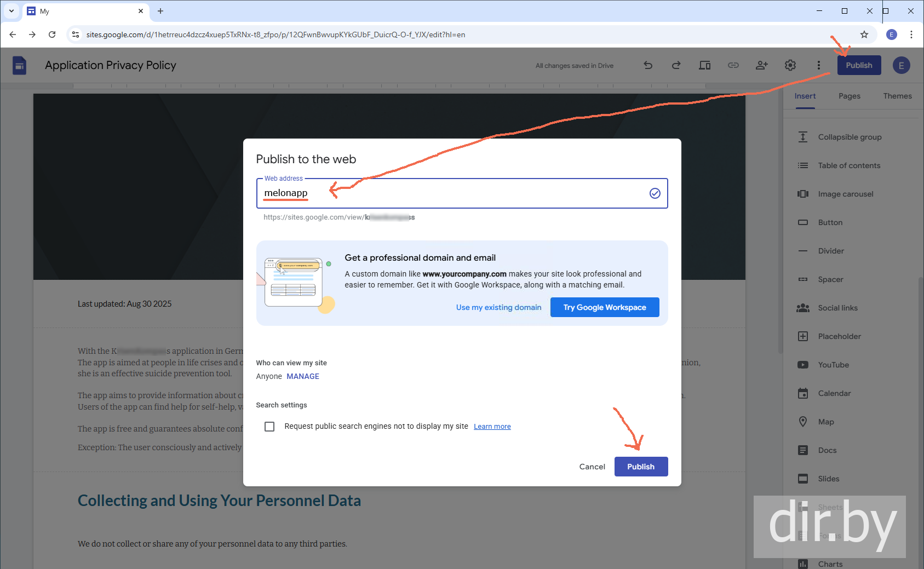
Task: Click Publish button in the dialog
Action: 641,467
